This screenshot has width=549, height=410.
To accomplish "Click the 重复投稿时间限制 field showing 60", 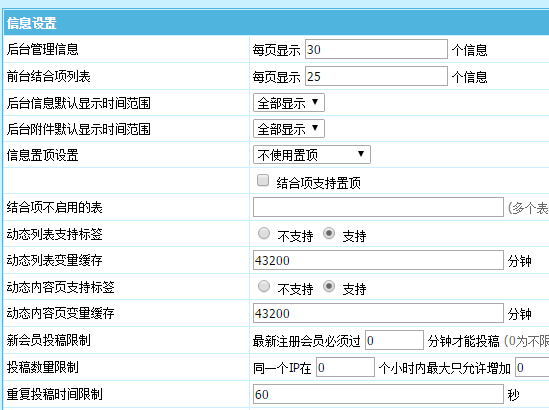I will (378, 394).
